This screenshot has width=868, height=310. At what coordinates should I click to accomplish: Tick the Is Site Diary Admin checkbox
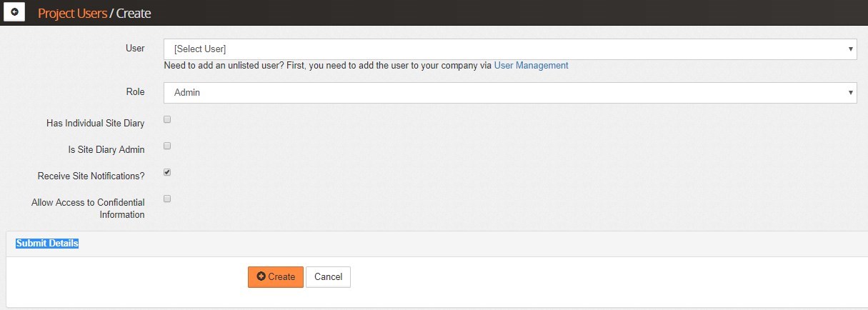(167, 146)
